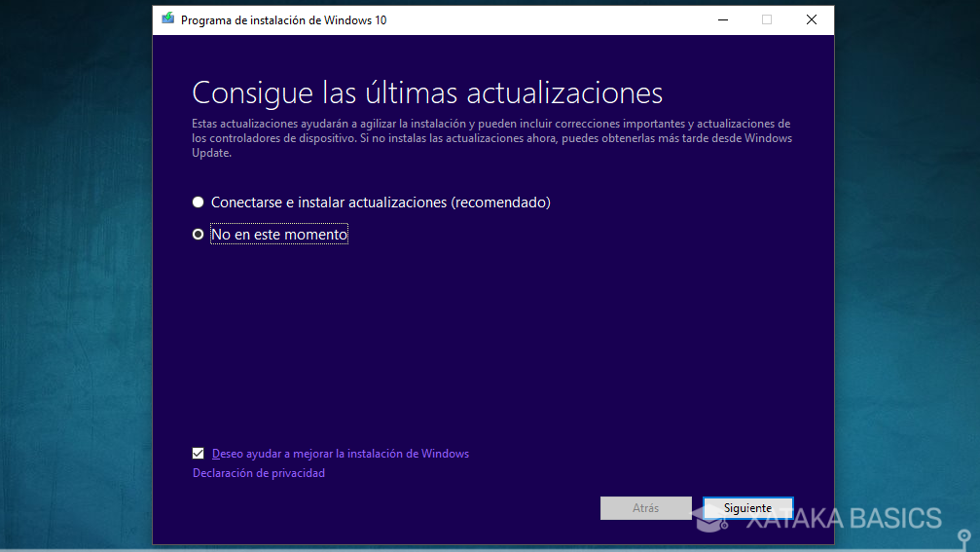
Task: Click the Windows setup icon in title bar
Action: click(167, 18)
